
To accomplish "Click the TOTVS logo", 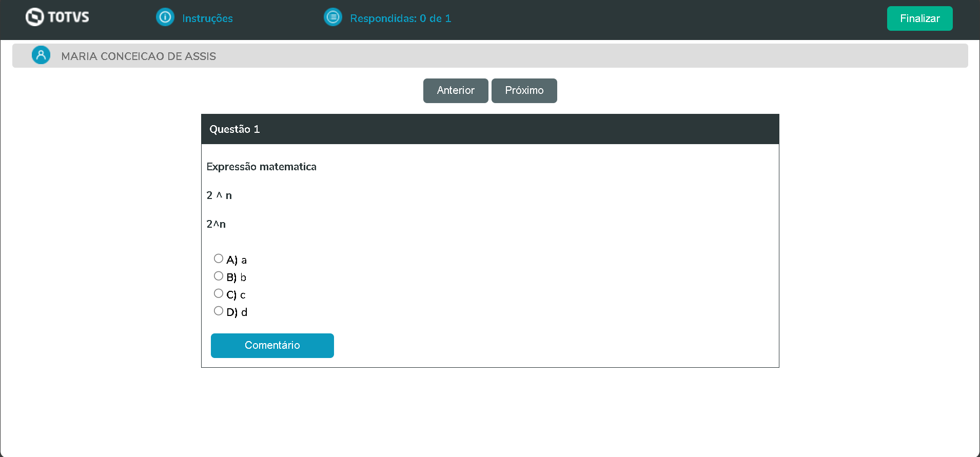I will pyautogui.click(x=57, y=17).
